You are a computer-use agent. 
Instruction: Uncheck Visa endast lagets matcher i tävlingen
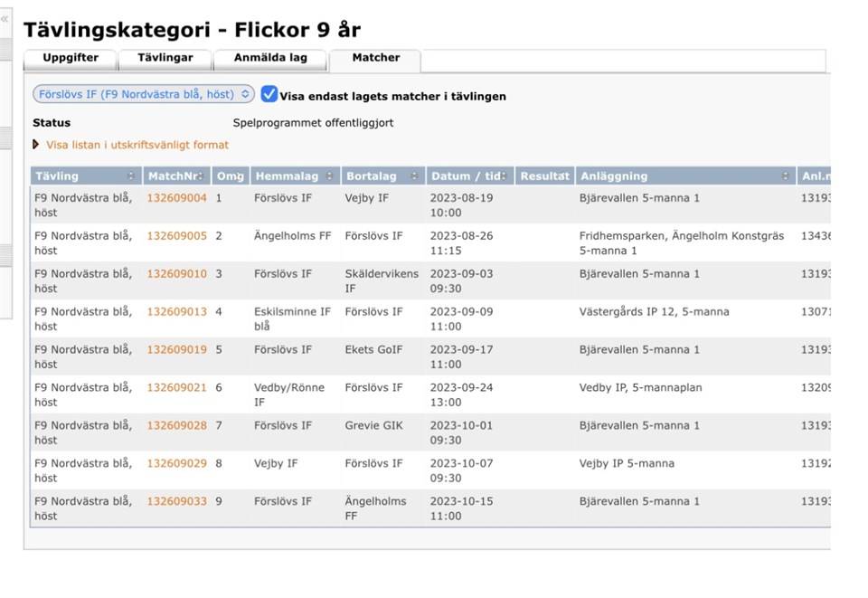[x=269, y=95]
